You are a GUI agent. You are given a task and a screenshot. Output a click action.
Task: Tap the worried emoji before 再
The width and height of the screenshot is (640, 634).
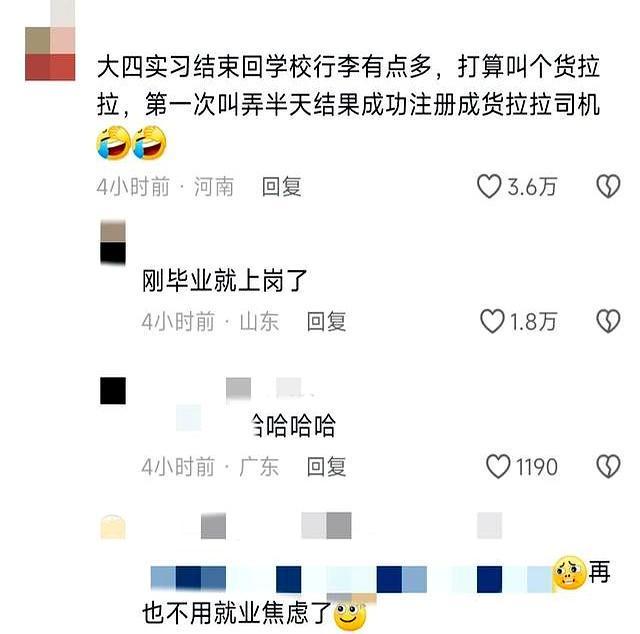click(570, 572)
